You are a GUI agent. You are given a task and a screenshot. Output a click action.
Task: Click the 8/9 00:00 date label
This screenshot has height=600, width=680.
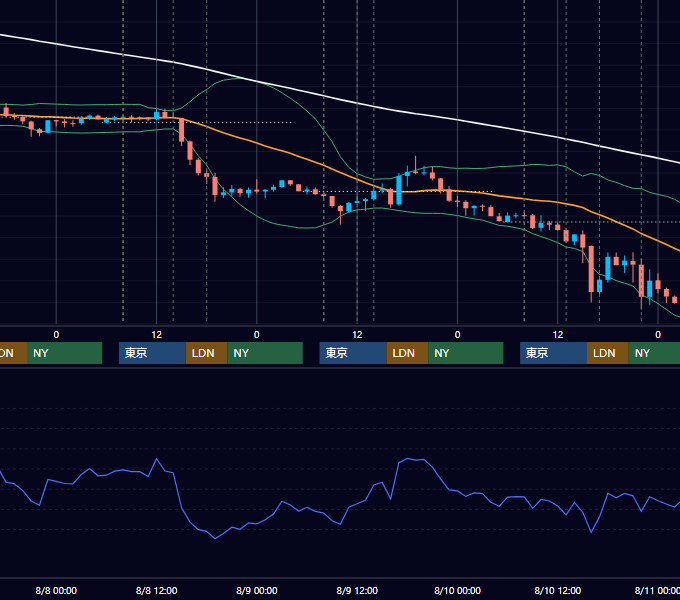coord(257,590)
